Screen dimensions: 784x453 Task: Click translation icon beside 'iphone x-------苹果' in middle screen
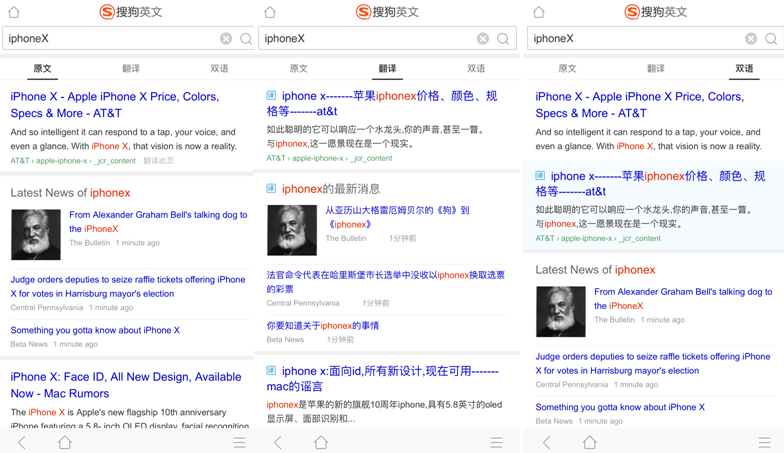click(271, 95)
